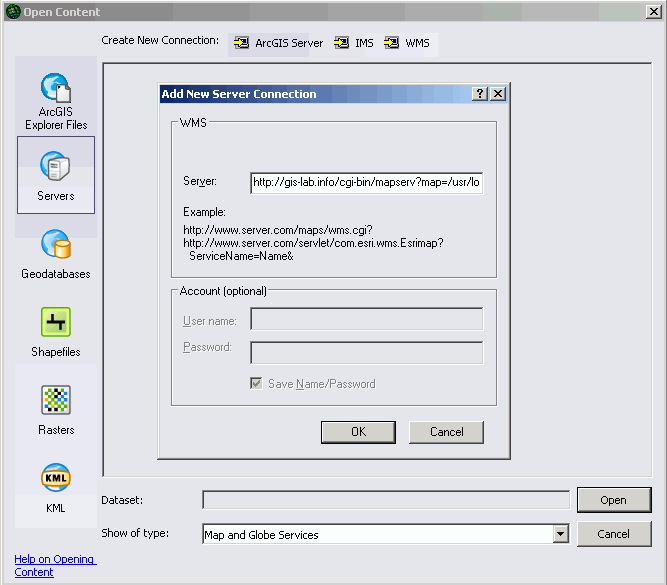This screenshot has height=585, width=667.
Task: Open the ArcGIS Explorer Files category
Action: point(56,100)
